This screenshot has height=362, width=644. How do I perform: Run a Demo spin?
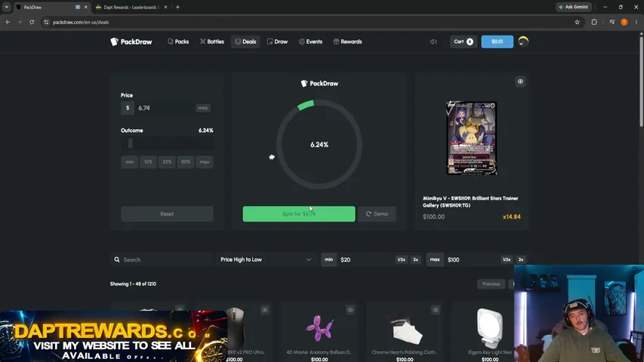pyautogui.click(x=377, y=214)
